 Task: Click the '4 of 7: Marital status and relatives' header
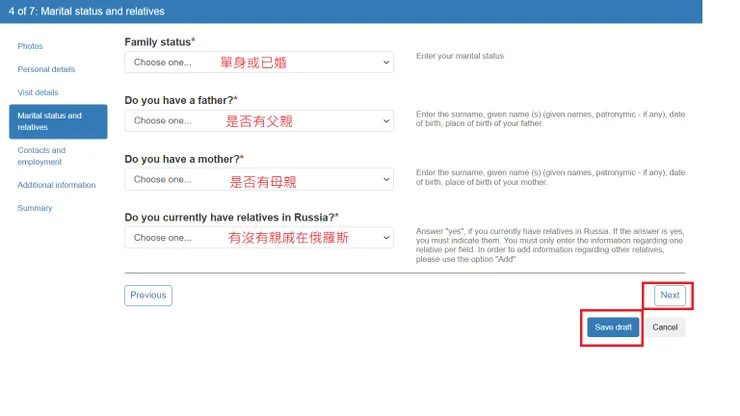pos(86,11)
